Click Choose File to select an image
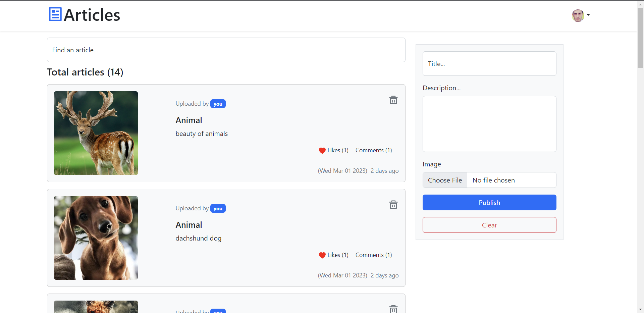 coord(445,180)
